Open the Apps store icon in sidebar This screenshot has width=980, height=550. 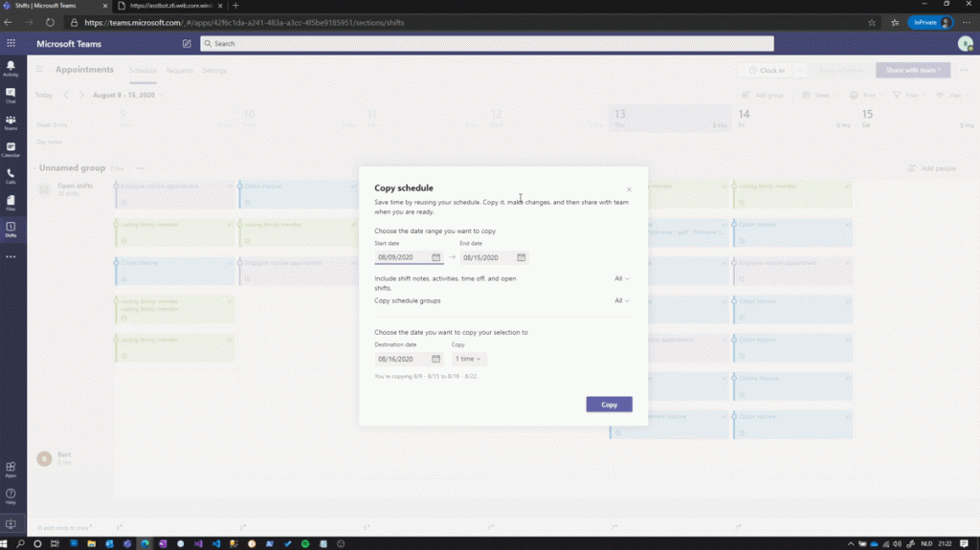tap(11, 470)
